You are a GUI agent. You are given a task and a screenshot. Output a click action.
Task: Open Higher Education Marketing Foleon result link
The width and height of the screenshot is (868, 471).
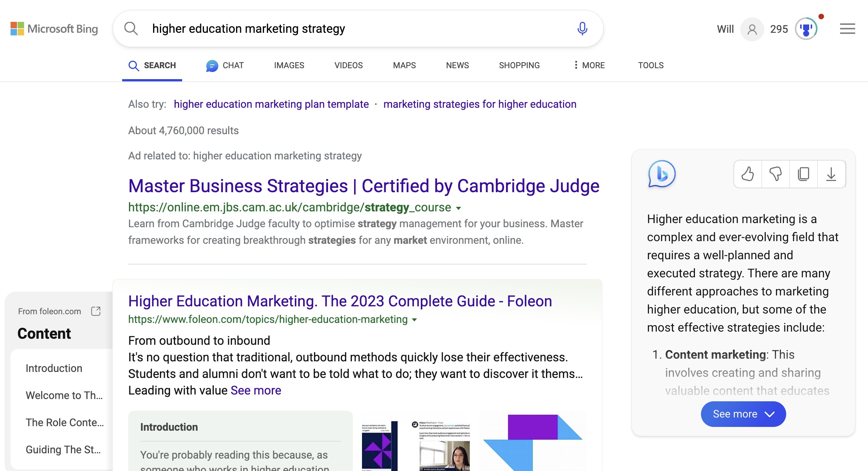(x=340, y=301)
